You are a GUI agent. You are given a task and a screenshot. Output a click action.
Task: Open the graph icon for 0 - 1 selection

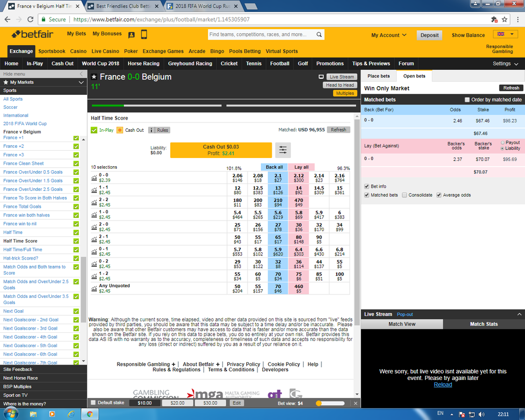click(94, 251)
